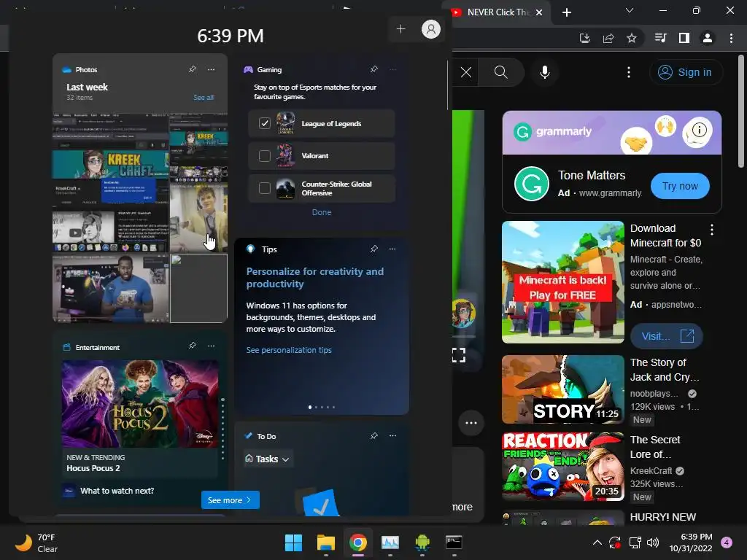Open Android app icon on taskbar
The width and height of the screenshot is (747, 560).
point(422,542)
